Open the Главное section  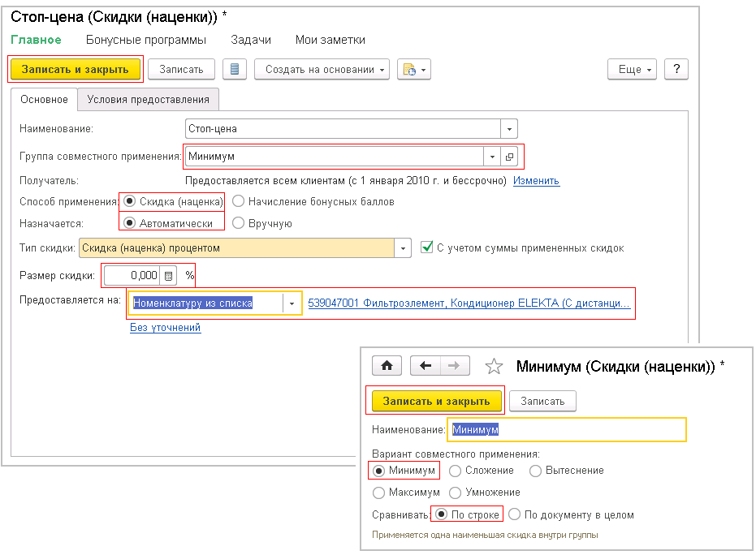(x=37, y=40)
